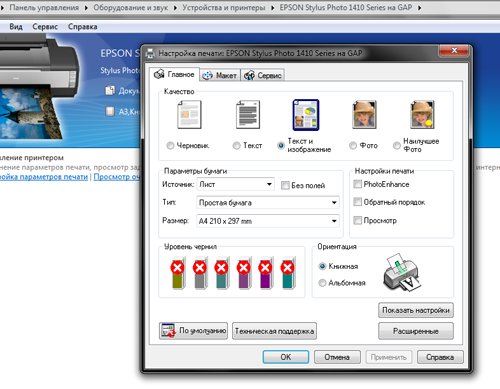Expand breadcrumb arrow after Панель управления

86,8
